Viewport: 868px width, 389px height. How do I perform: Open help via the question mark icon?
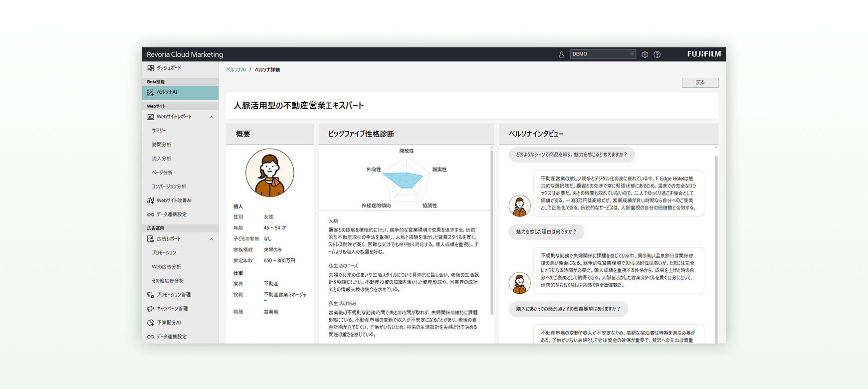(657, 54)
